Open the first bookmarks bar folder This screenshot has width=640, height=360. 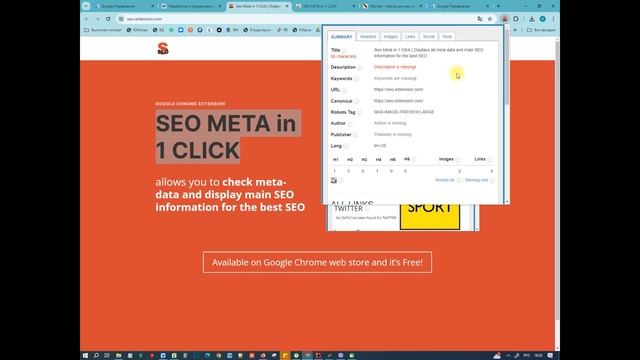click(103, 30)
